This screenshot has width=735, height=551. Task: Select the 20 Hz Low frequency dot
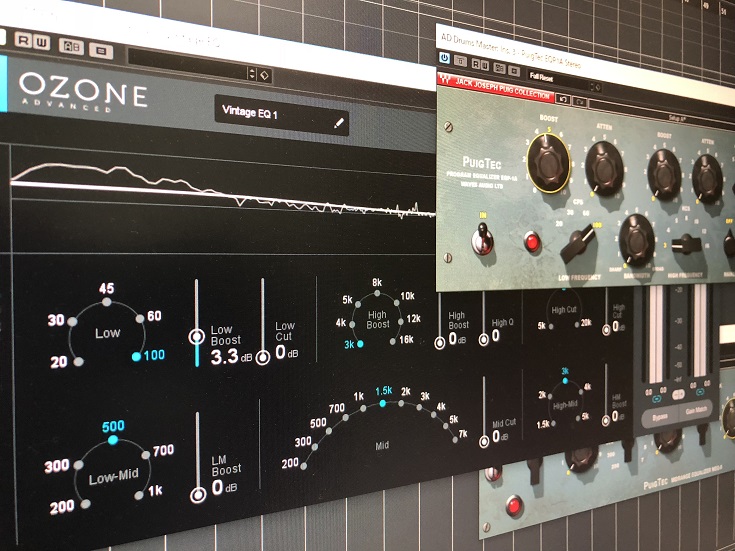coord(79,362)
